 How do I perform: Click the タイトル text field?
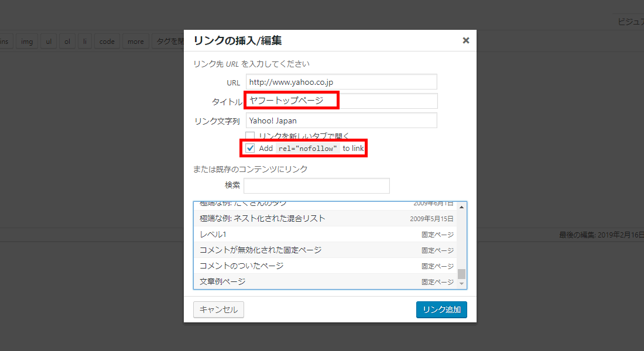341,101
